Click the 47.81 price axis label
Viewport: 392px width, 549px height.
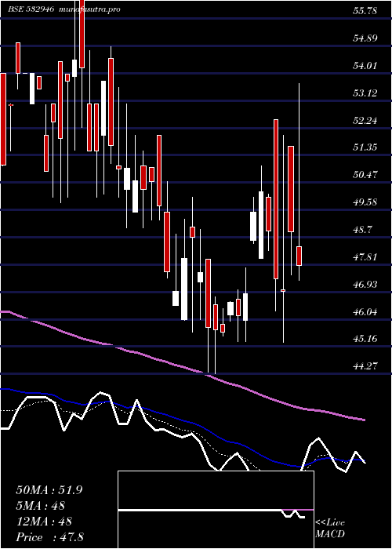click(x=365, y=256)
